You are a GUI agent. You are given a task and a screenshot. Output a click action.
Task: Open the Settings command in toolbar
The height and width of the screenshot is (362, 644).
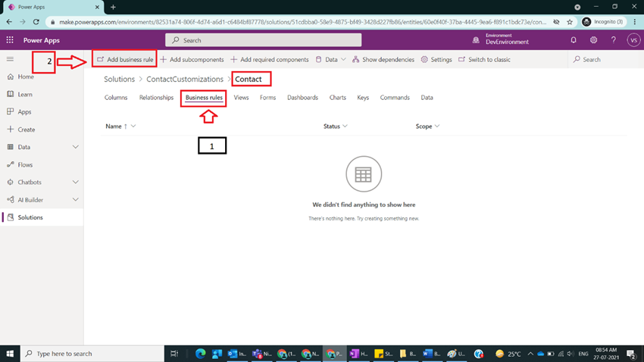coord(436,60)
